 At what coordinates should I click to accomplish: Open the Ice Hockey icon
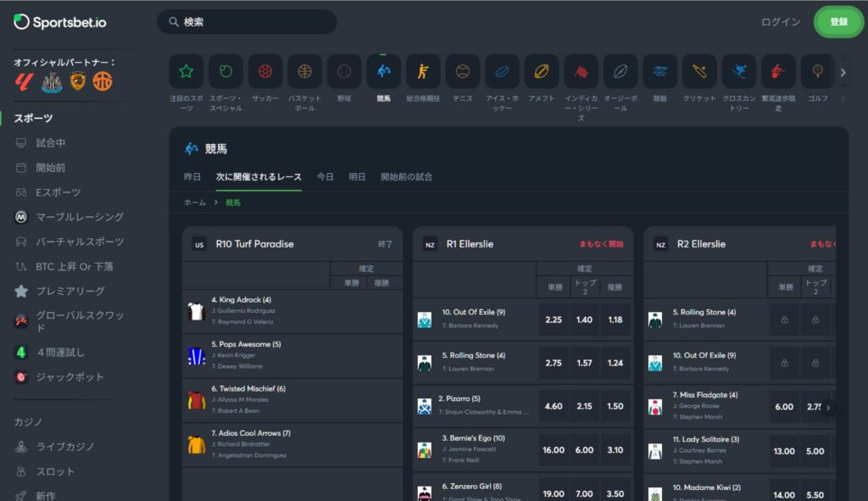point(502,71)
